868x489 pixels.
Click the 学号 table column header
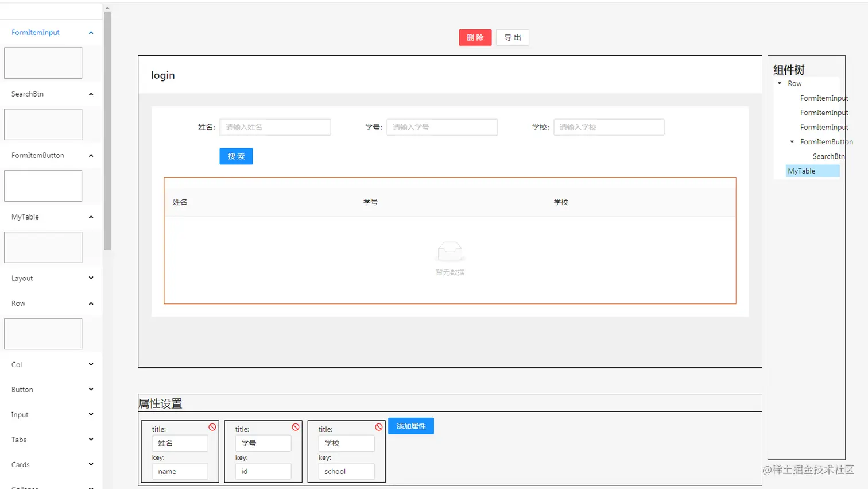tap(370, 202)
